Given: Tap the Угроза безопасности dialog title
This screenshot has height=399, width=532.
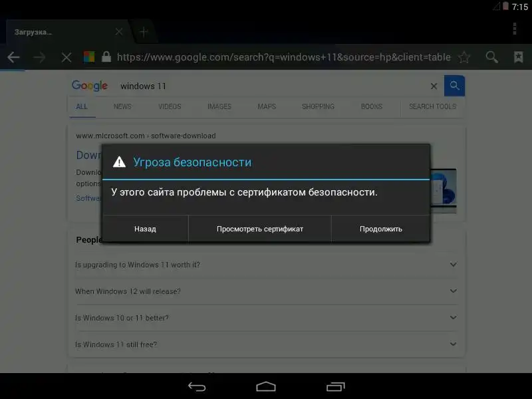Looking at the screenshot, I should point(192,162).
